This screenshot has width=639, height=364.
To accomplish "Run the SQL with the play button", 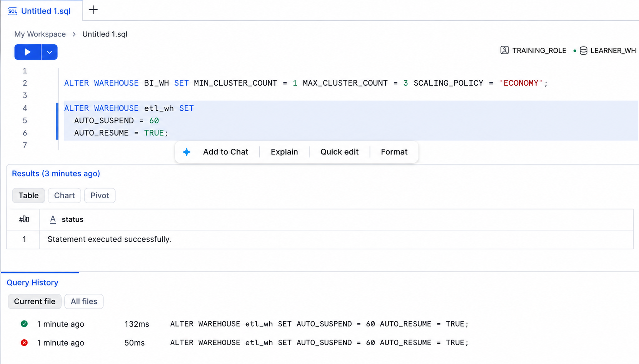I will click(x=27, y=52).
